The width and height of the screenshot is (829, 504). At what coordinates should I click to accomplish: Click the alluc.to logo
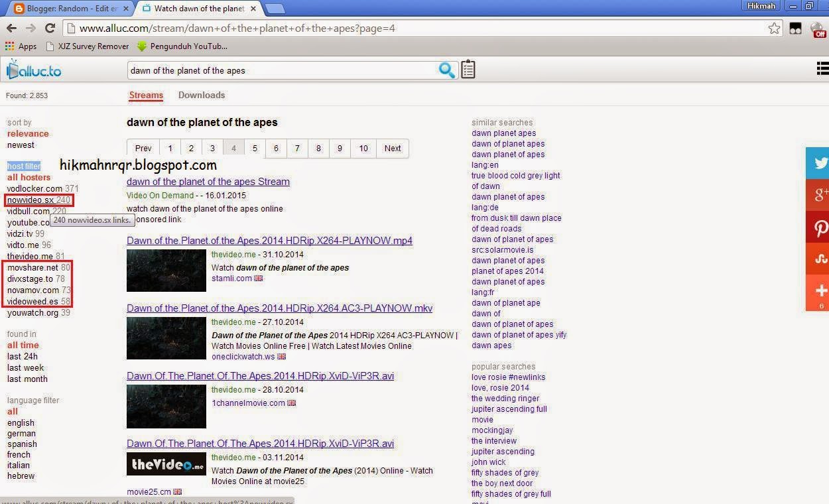tap(34, 70)
